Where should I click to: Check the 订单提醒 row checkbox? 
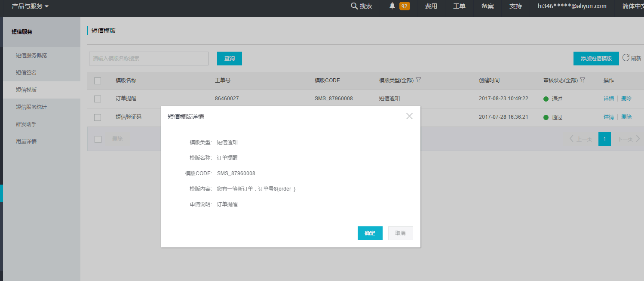coord(98,99)
